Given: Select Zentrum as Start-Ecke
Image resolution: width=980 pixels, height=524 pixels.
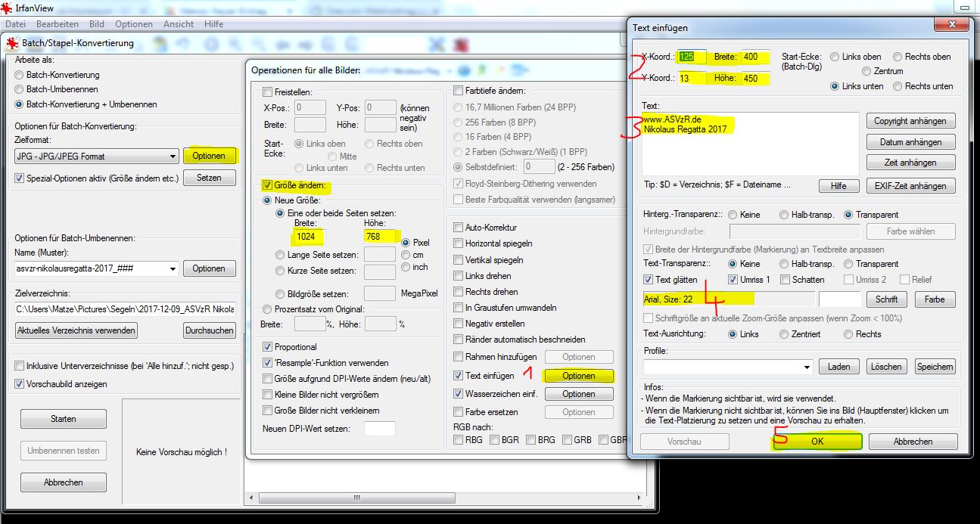Looking at the screenshot, I should 866,71.
